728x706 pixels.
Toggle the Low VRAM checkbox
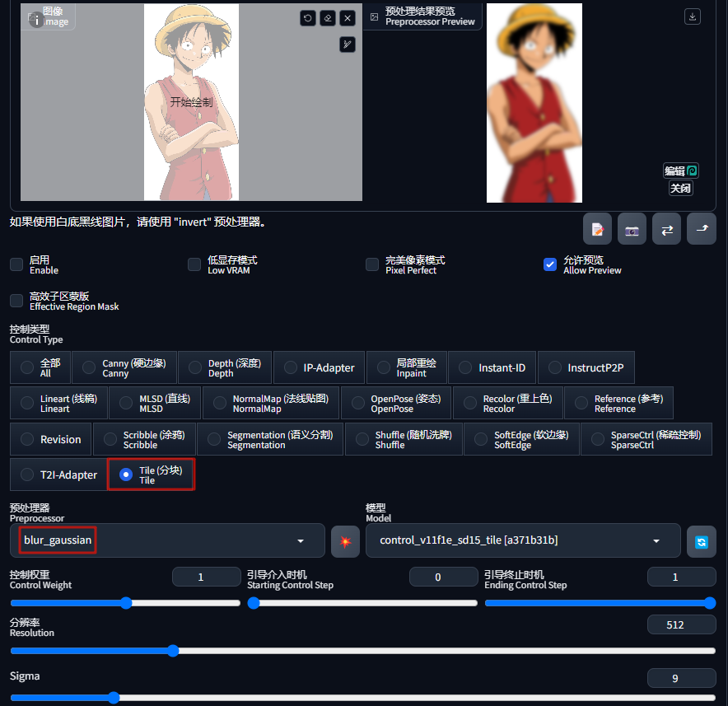click(194, 264)
